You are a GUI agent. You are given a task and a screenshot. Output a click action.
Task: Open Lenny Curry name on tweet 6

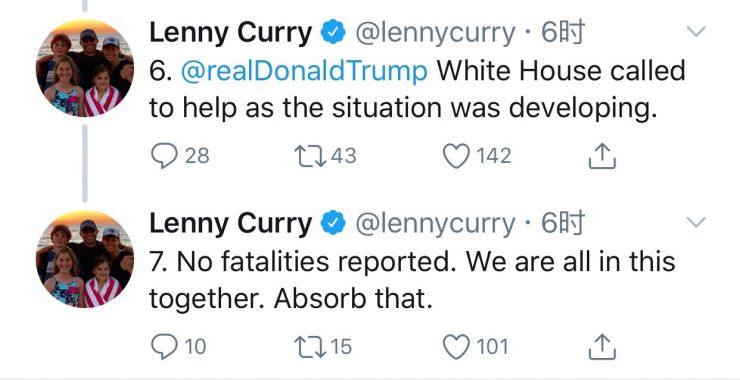click(x=231, y=33)
